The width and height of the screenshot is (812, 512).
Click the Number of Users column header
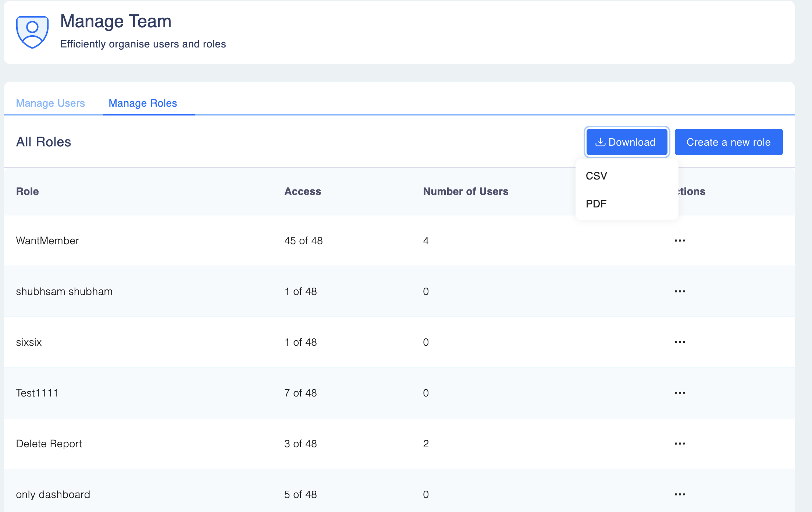(466, 191)
